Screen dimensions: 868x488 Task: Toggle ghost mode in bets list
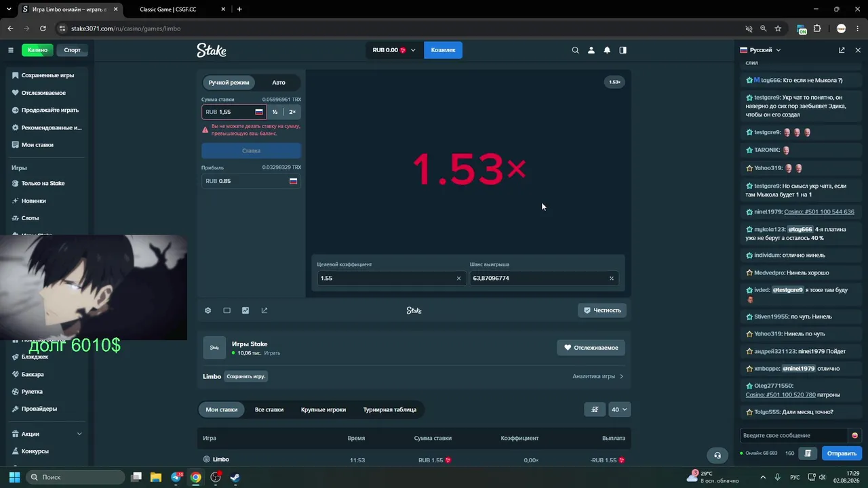pos(595,409)
